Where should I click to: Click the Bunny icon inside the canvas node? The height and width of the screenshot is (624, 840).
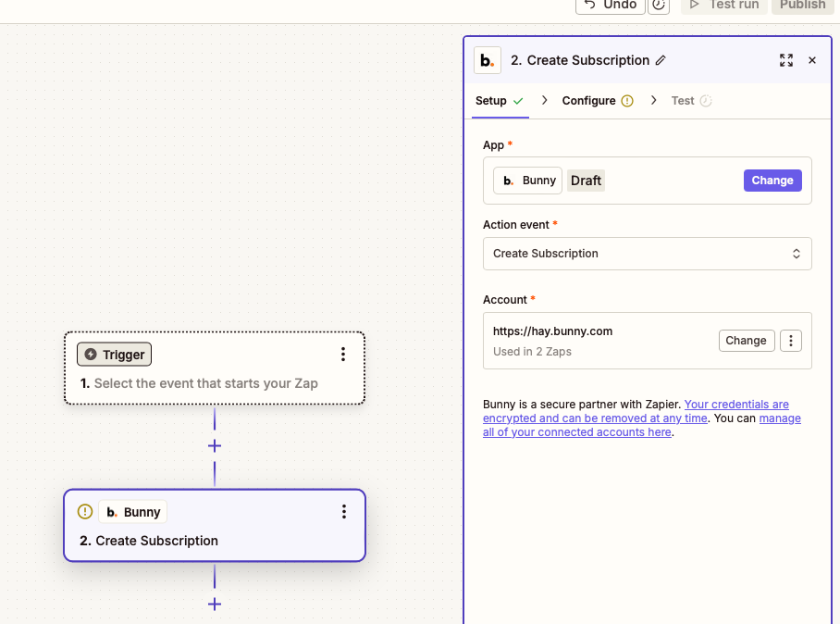coord(112,511)
